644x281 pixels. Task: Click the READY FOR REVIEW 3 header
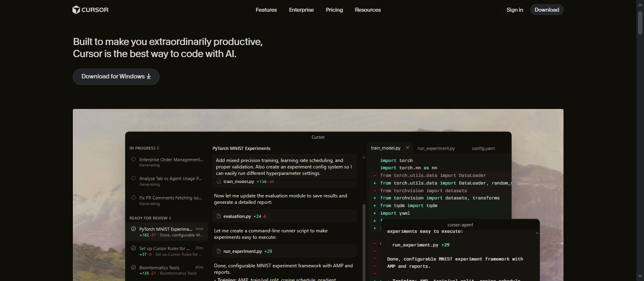pyautogui.click(x=150, y=218)
